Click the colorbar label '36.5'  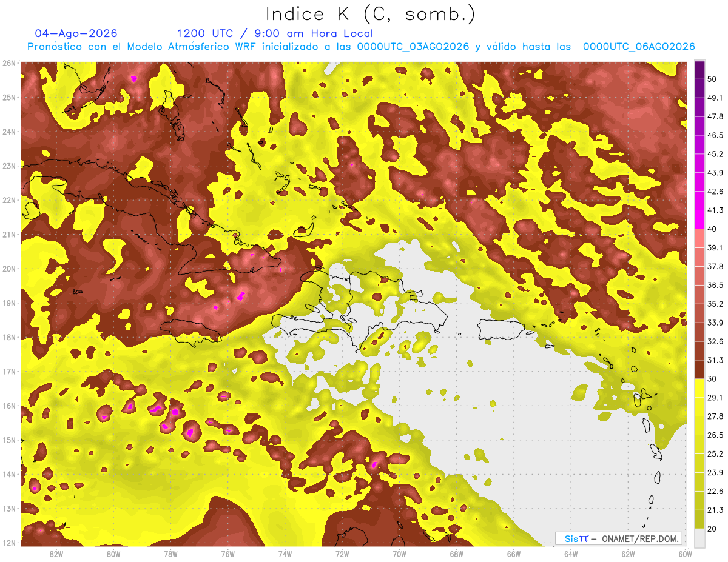coord(715,285)
